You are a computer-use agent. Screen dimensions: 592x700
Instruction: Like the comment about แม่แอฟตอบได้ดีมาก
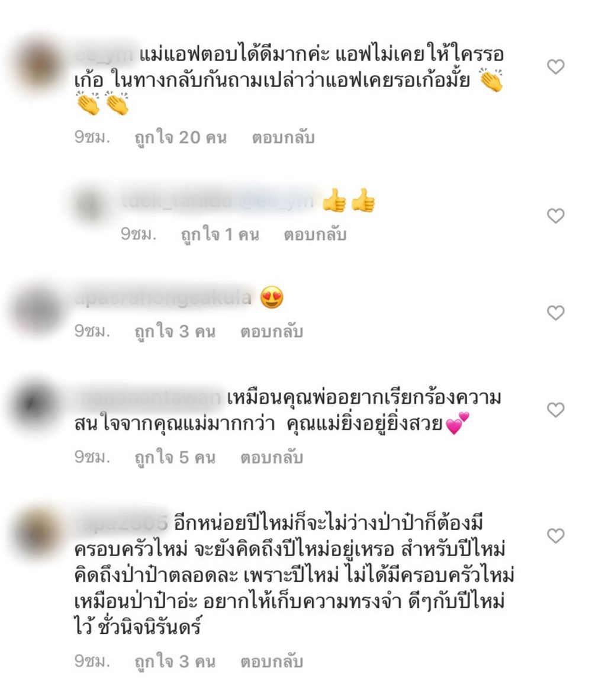555,66
